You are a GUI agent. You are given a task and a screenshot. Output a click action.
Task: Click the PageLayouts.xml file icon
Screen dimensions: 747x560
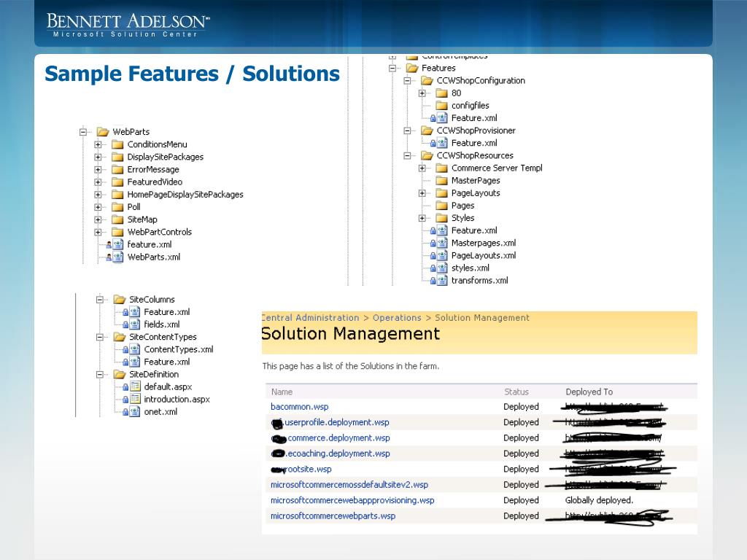pos(442,255)
